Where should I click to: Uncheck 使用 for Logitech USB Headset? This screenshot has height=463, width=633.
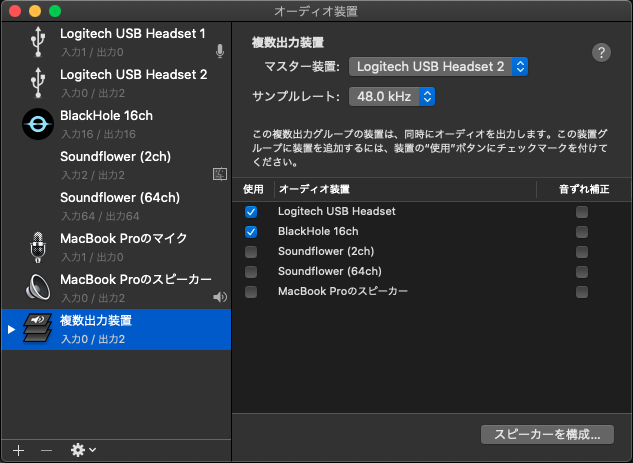[x=251, y=212]
